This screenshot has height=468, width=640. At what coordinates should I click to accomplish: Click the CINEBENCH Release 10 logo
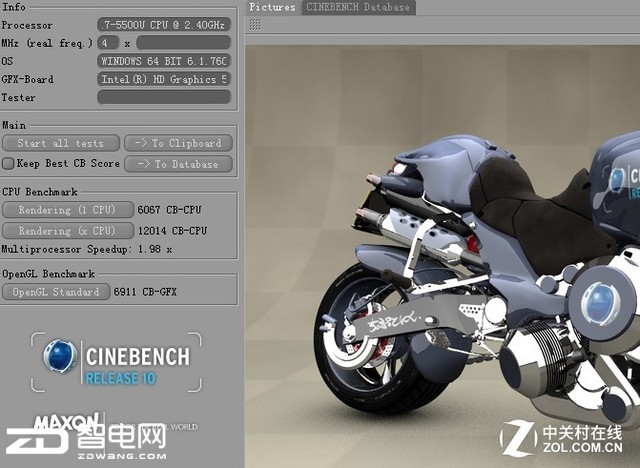point(116,363)
